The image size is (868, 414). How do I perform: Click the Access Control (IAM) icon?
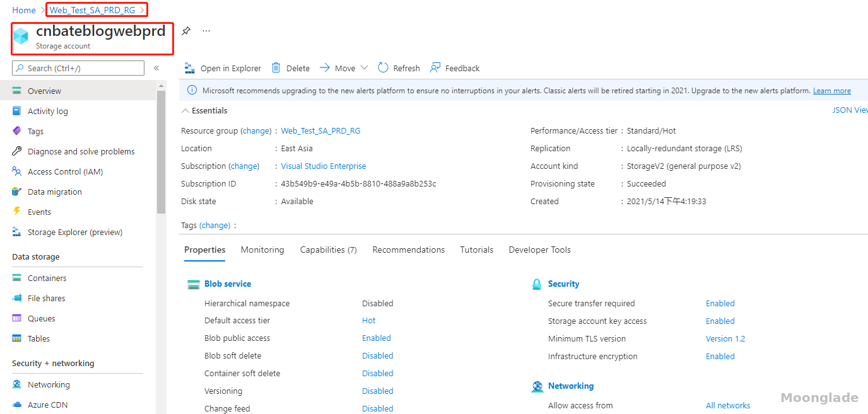click(x=17, y=171)
